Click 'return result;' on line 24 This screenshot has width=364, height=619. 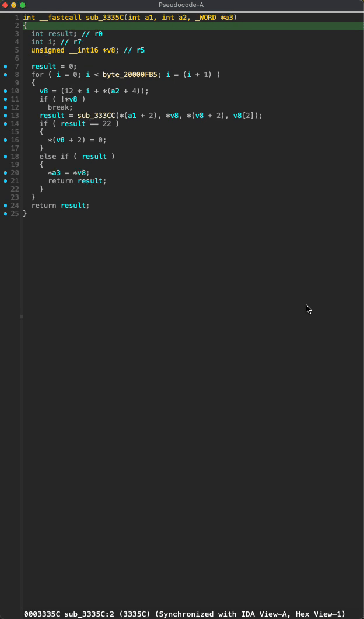point(60,206)
